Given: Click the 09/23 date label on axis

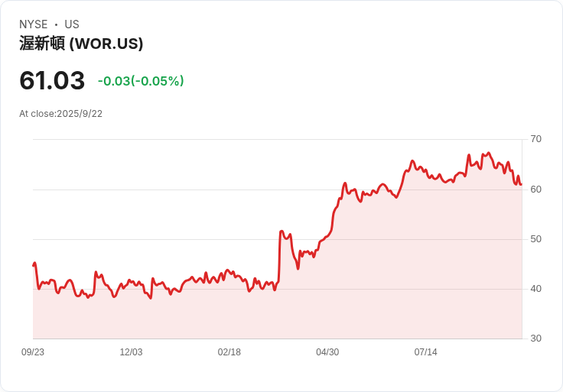Looking at the screenshot, I should [x=33, y=352].
